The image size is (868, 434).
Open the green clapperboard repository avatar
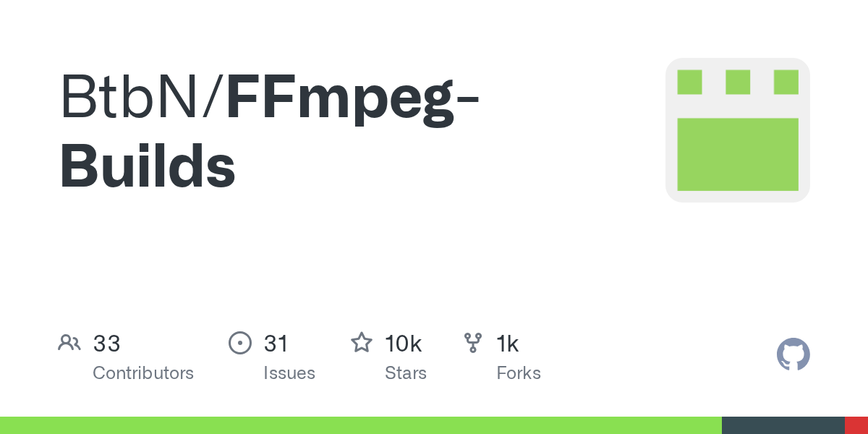tap(737, 130)
